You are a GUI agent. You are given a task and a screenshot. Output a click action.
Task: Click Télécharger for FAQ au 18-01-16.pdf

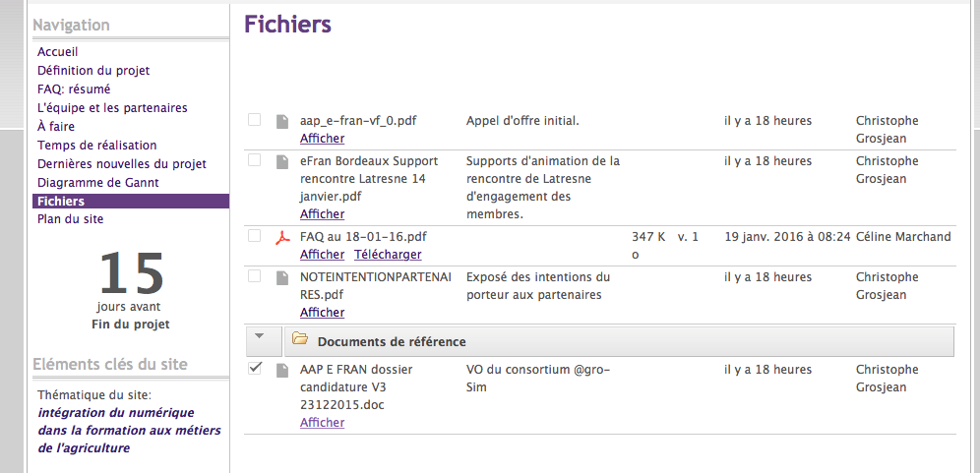(x=388, y=255)
